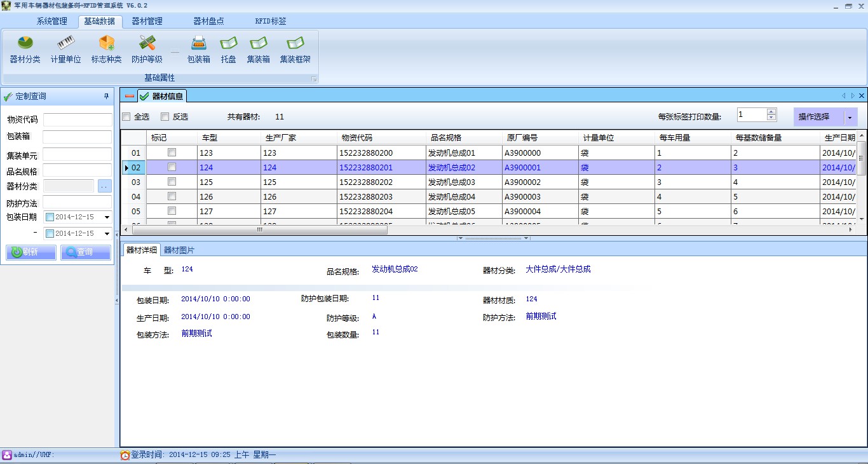This screenshot has width=868, height=464.
Task: Click the 计量单位 keyboard icon
Action: (65, 44)
